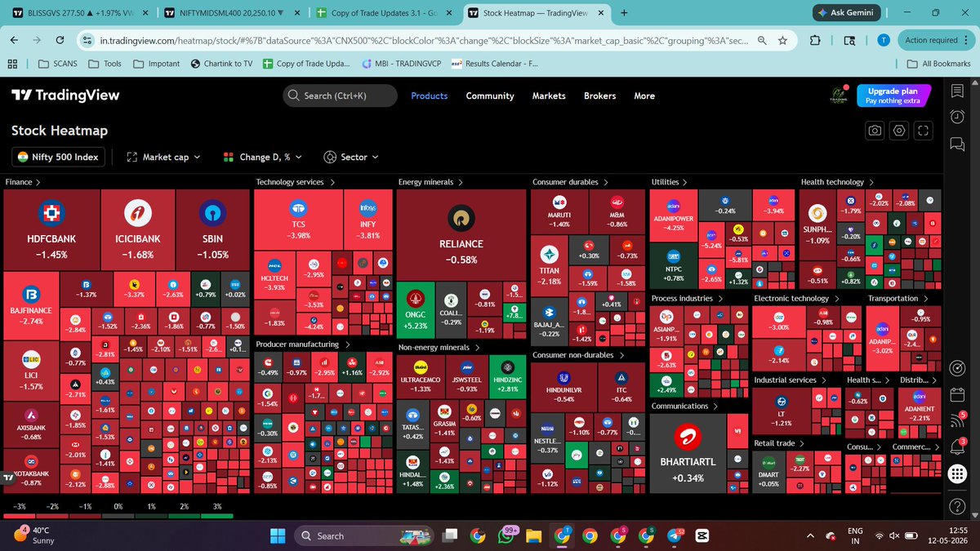Expand the Change D, % color dropdown

coord(261,157)
